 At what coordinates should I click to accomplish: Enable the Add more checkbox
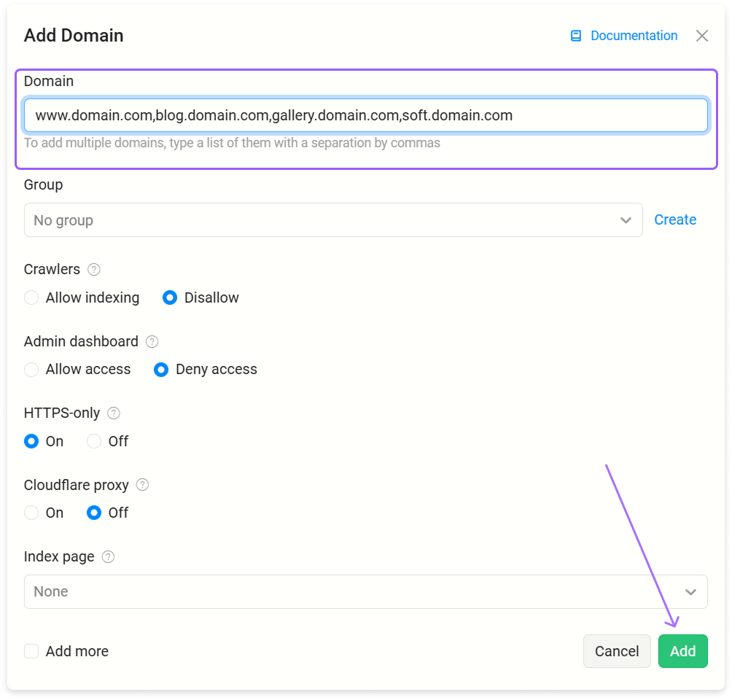31,651
